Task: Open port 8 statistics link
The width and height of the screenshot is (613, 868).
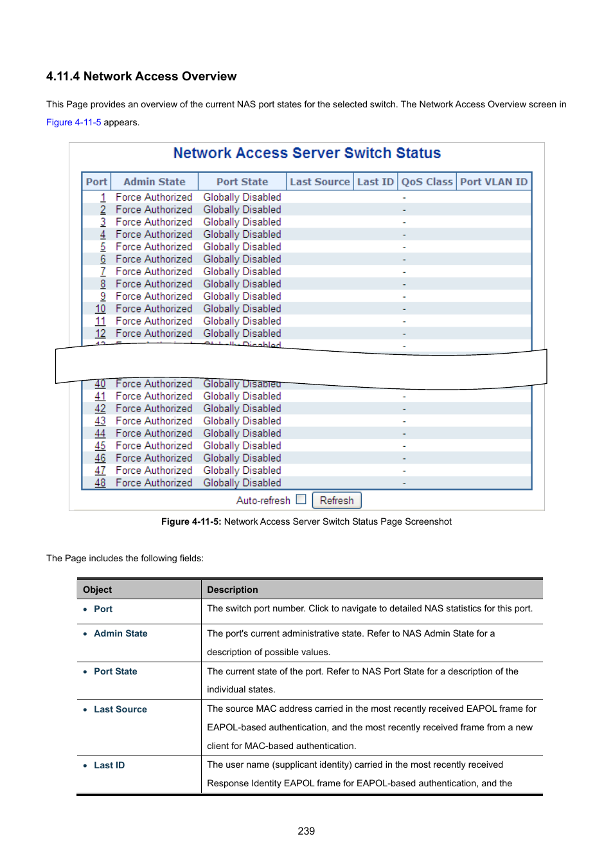Action: click(103, 284)
